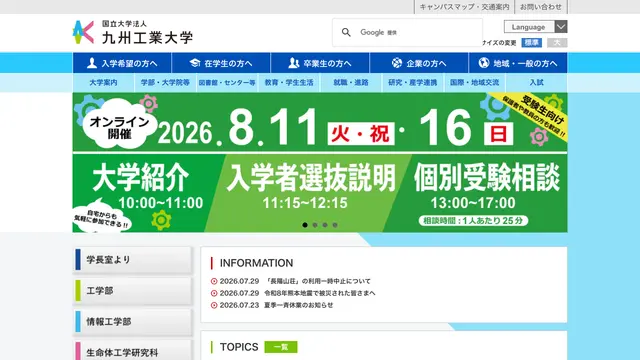Screen dimensions: 640x360
Task: Click the Kyushu Institute of Technology logo
Action: [133, 32]
